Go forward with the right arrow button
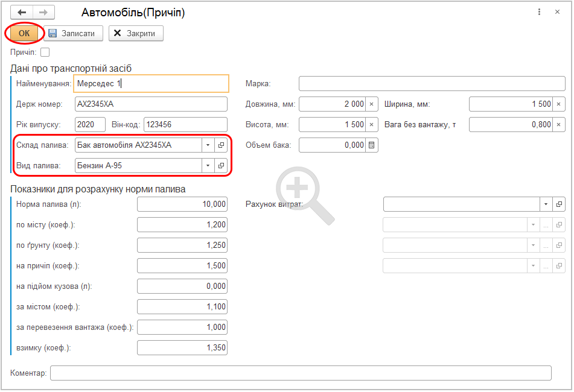Screen dimensions: 574x392 tap(43, 13)
